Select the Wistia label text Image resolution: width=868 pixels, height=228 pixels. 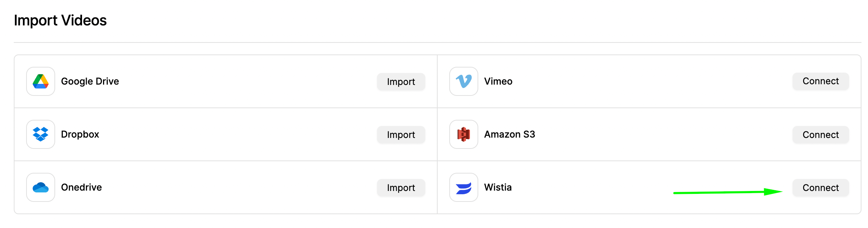tap(498, 187)
